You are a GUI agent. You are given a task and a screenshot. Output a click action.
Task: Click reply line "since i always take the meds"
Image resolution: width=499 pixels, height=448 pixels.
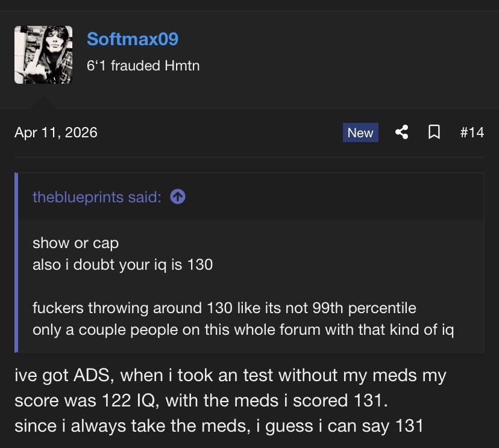[219, 426]
